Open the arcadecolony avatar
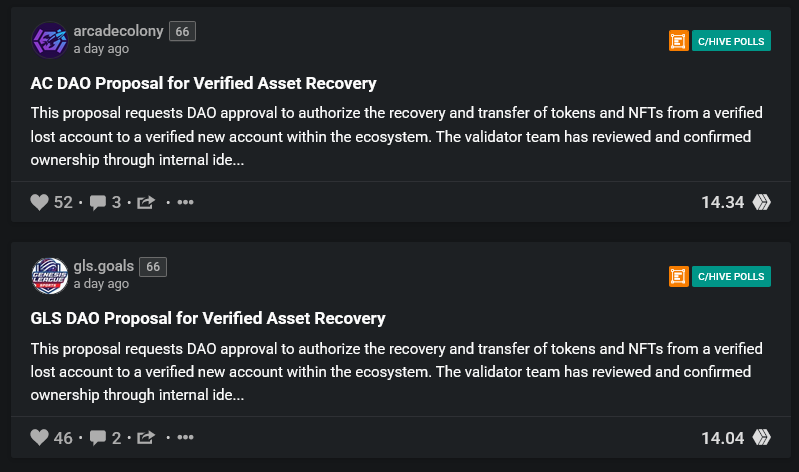The image size is (799, 472). point(50,40)
